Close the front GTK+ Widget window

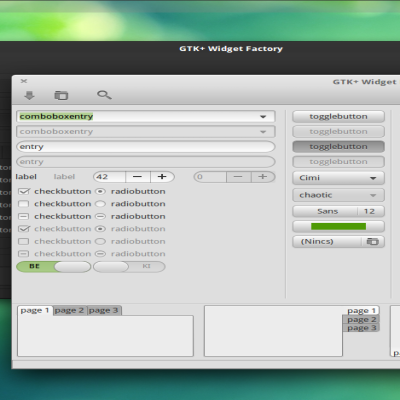click(24, 81)
